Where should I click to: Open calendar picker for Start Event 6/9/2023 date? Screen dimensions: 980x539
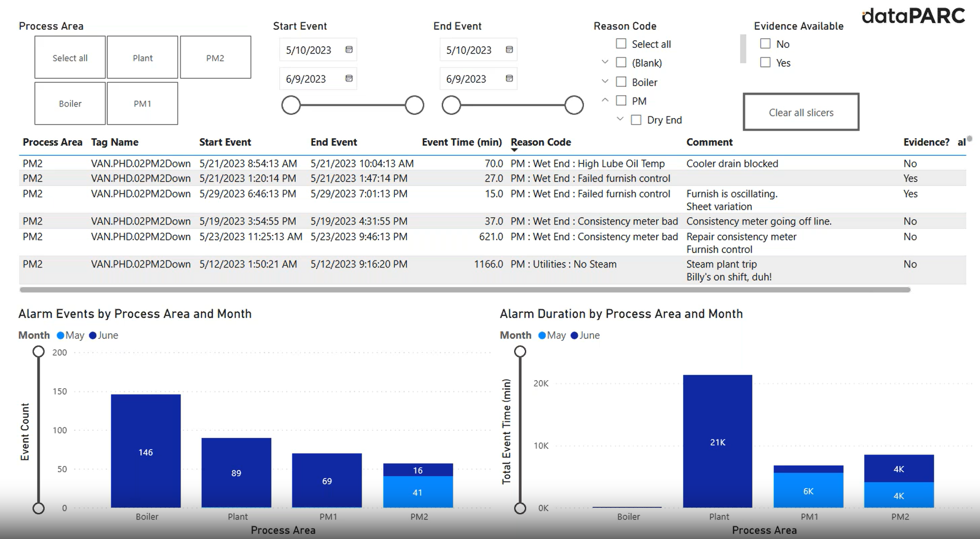coord(349,78)
